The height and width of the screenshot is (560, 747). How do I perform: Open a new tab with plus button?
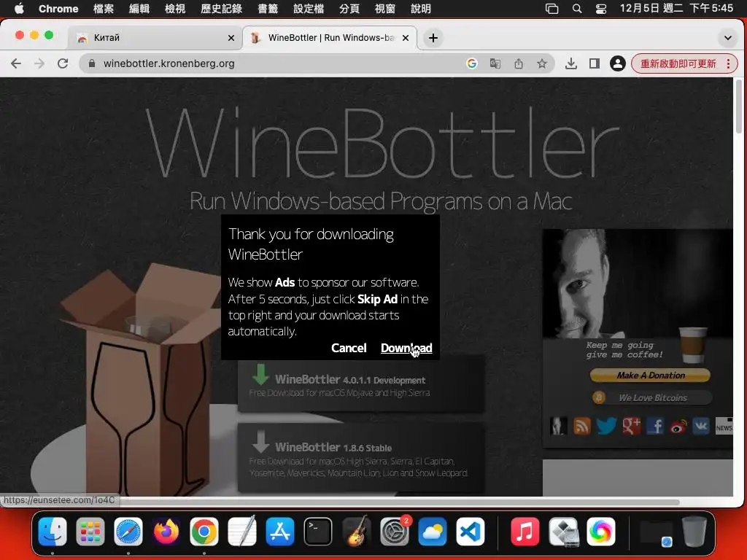[433, 38]
